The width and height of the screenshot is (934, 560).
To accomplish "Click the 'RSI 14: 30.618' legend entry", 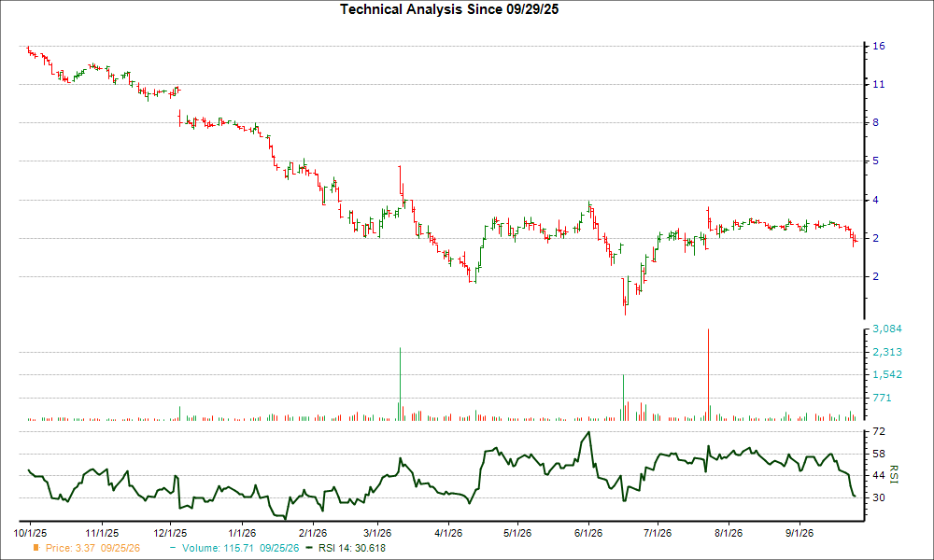I will pyautogui.click(x=352, y=548).
